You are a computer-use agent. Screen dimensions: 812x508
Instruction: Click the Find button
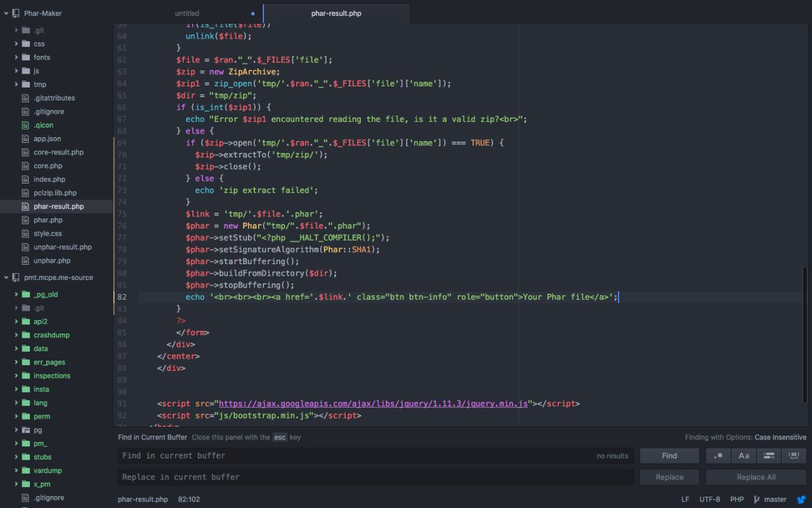(669, 456)
